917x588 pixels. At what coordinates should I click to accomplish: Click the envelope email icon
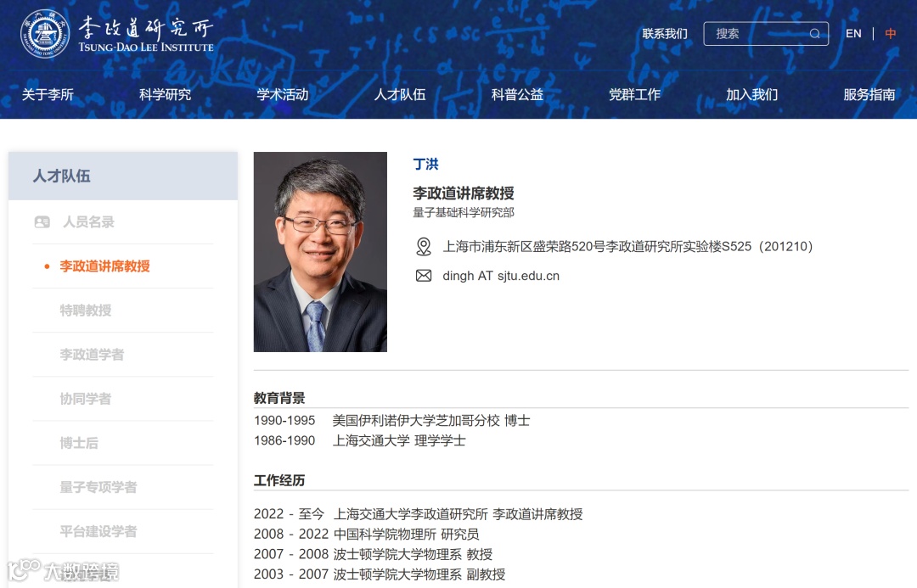[424, 276]
